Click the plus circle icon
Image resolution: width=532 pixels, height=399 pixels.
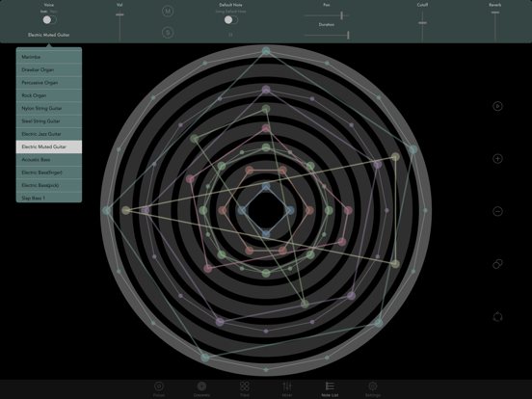(497, 159)
